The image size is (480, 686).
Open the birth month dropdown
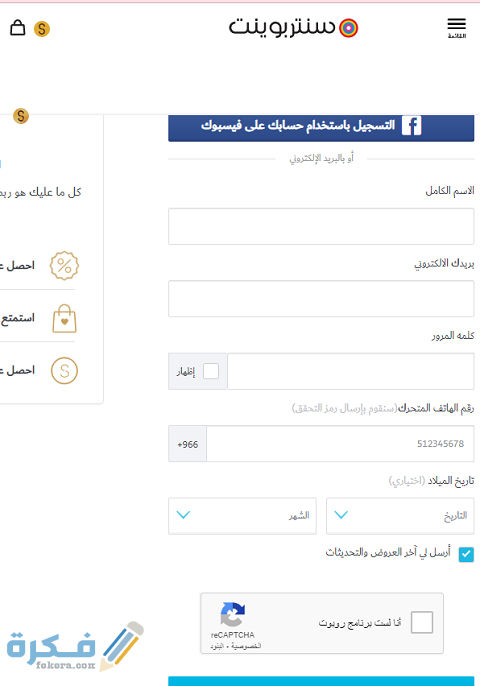click(242, 516)
